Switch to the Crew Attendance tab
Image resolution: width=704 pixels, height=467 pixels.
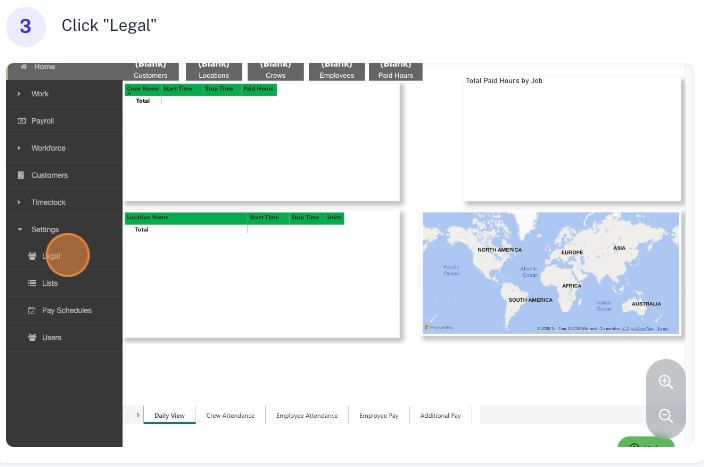tap(230, 415)
